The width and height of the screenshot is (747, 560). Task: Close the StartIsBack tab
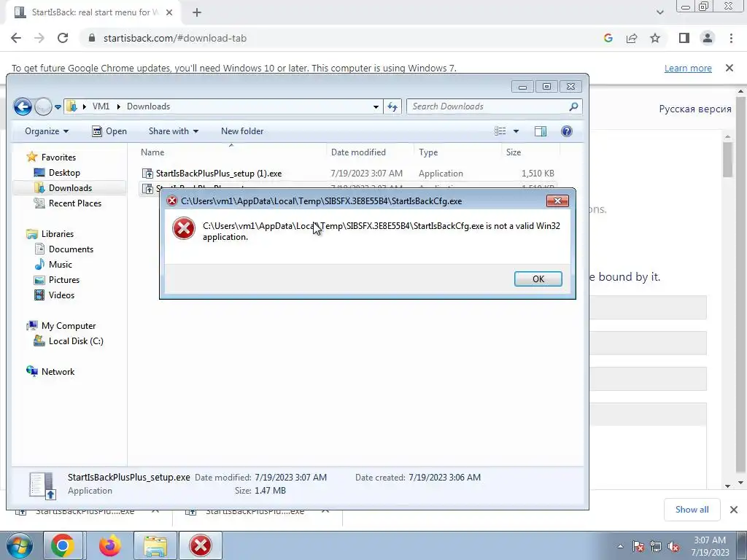click(x=169, y=12)
